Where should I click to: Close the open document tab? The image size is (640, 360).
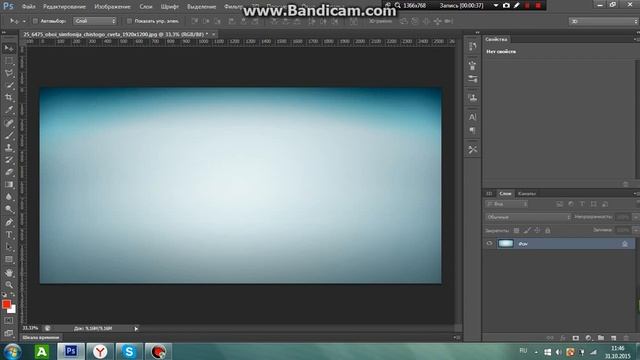click(213, 34)
